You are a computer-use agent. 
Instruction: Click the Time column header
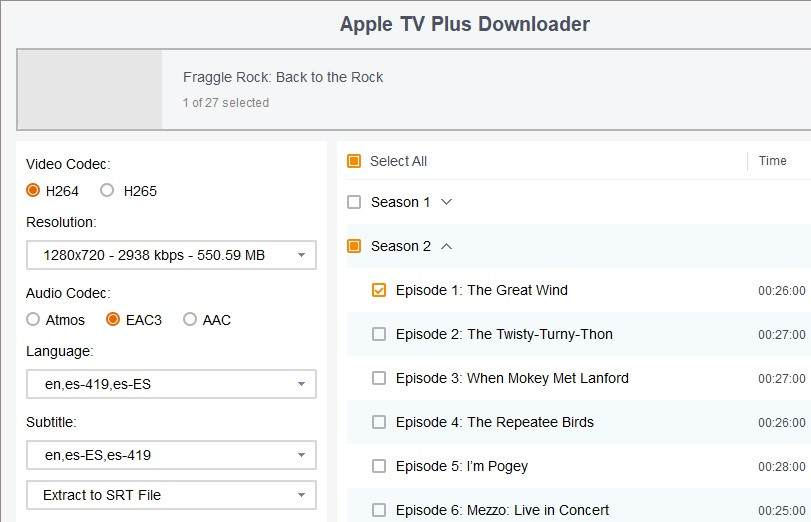tap(772, 161)
